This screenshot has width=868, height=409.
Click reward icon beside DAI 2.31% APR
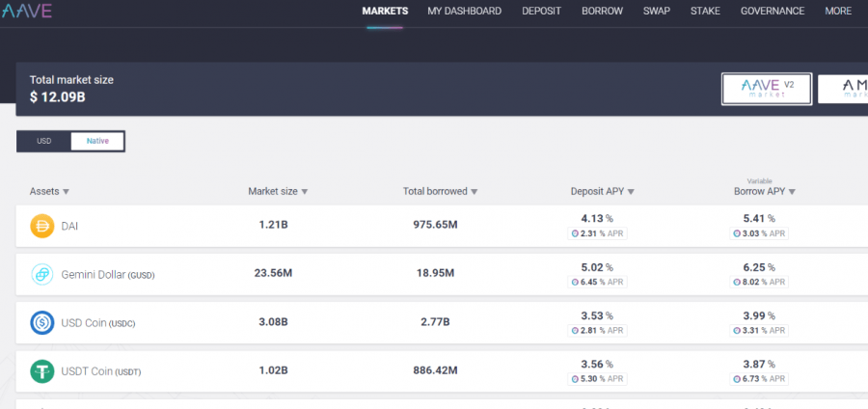point(575,234)
